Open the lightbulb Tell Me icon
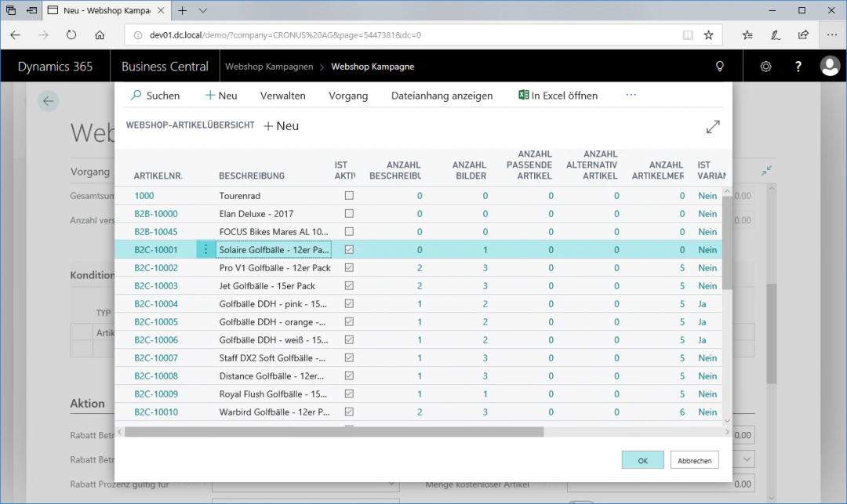 coord(719,67)
